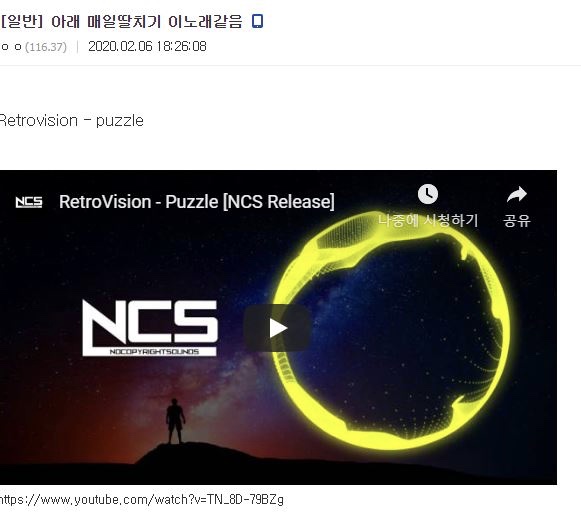Click the large white NCS letters in thumbnail
Image resolution: width=581 pixels, height=514 pixels.
tap(150, 322)
